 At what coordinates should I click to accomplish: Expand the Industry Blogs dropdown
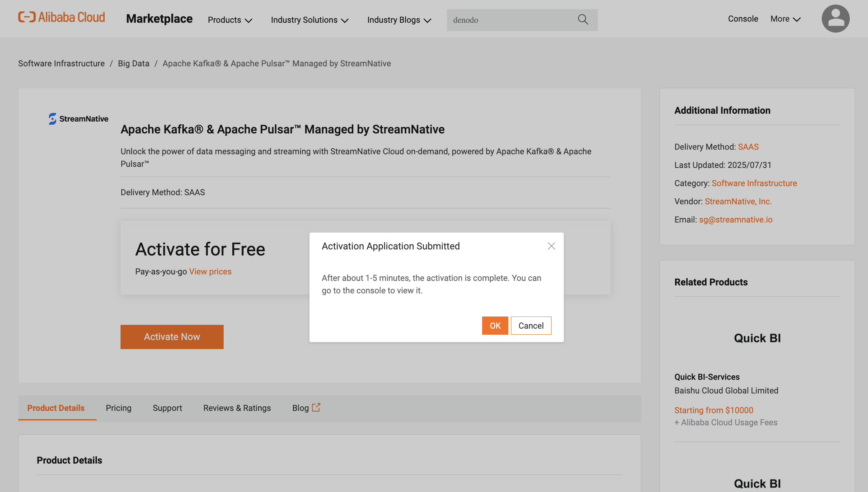pyautogui.click(x=399, y=20)
